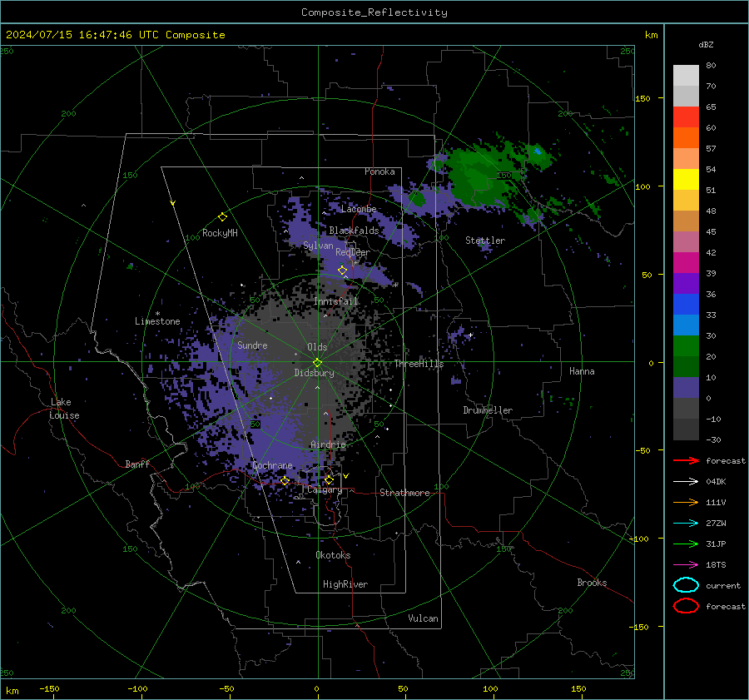Click the Okotoks town label
This screenshot has height=700, width=749.
pos(333,555)
